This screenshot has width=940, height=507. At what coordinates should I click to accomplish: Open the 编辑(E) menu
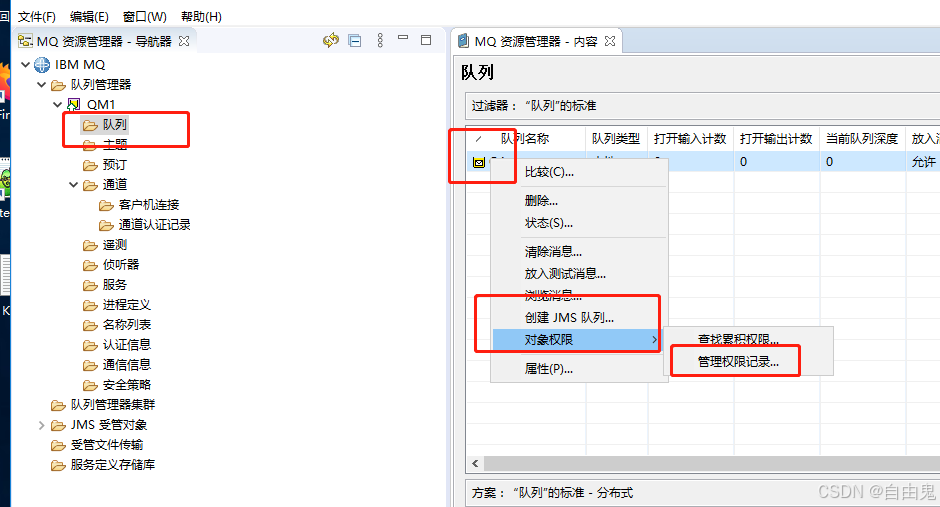tap(89, 17)
